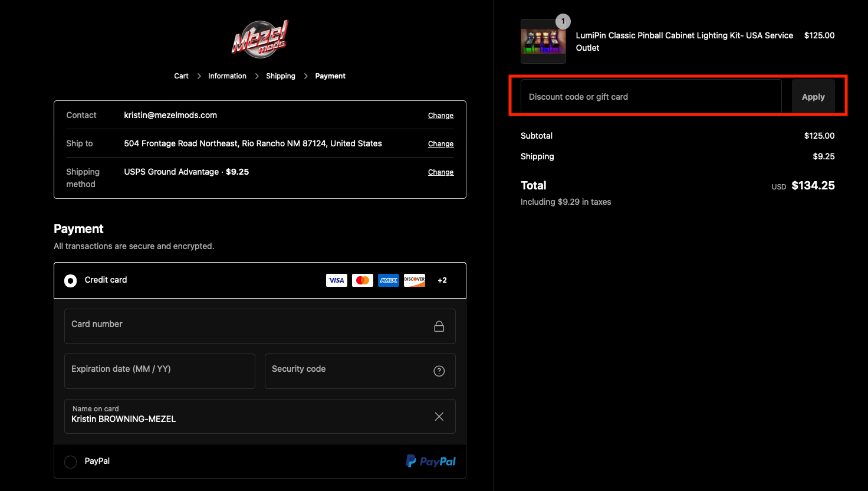
Task: Return to Shipping breadcrumb step
Action: click(x=280, y=76)
